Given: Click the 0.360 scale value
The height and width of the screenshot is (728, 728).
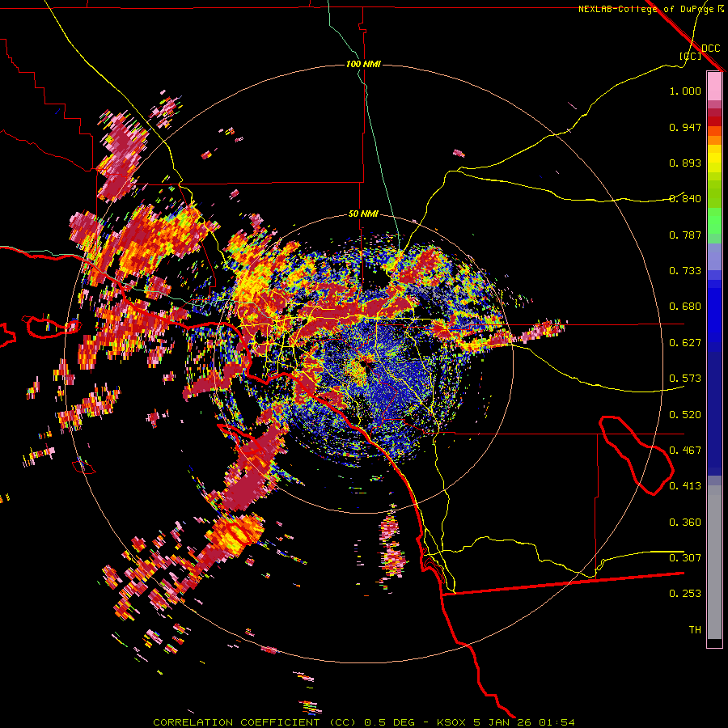Looking at the screenshot, I should (x=685, y=523).
